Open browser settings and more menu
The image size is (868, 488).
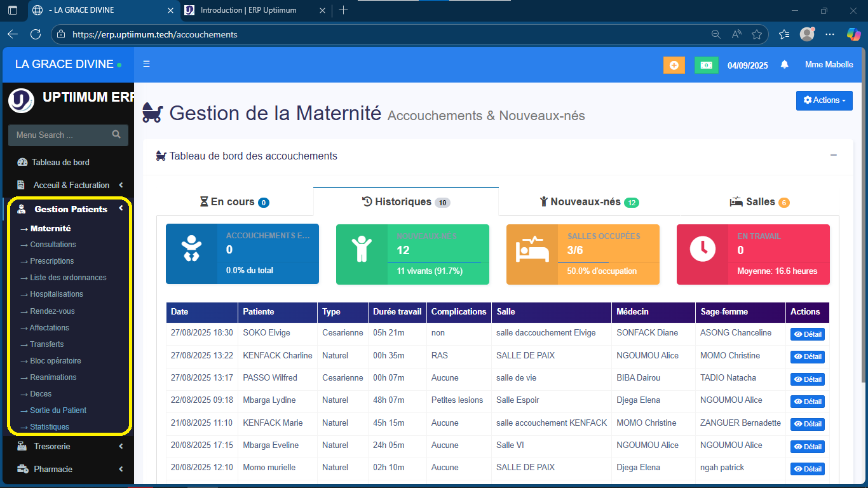pyautogui.click(x=830, y=34)
